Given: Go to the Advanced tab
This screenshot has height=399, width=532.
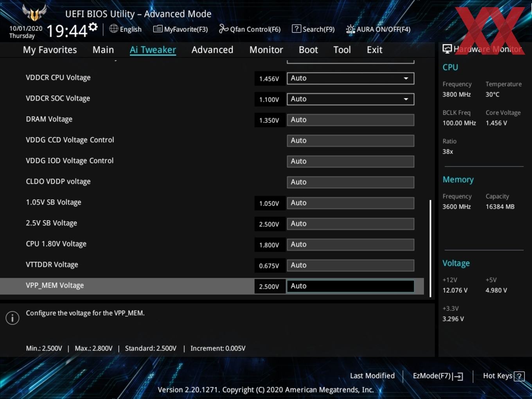Looking at the screenshot, I should click(x=212, y=50).
